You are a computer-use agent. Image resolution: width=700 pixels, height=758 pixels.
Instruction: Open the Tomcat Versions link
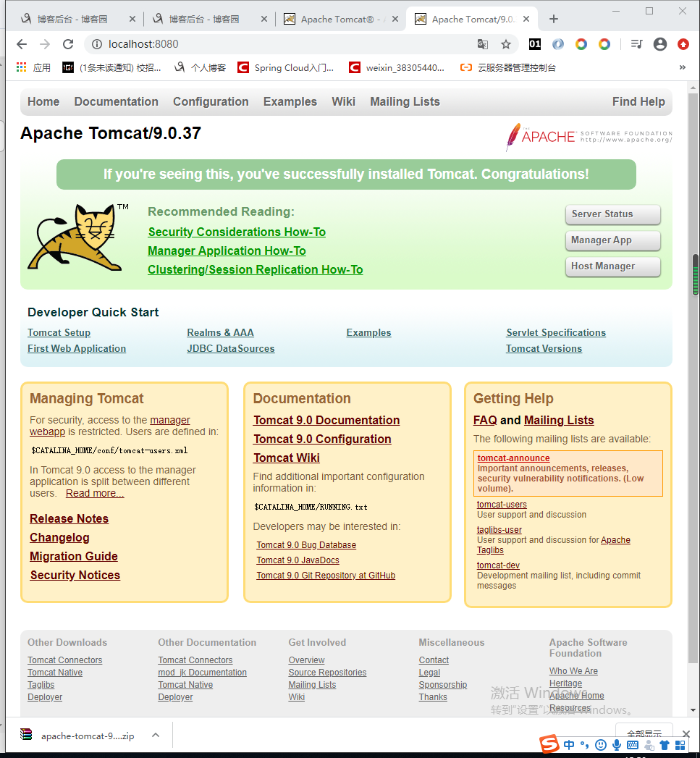[x=544, y=348]
